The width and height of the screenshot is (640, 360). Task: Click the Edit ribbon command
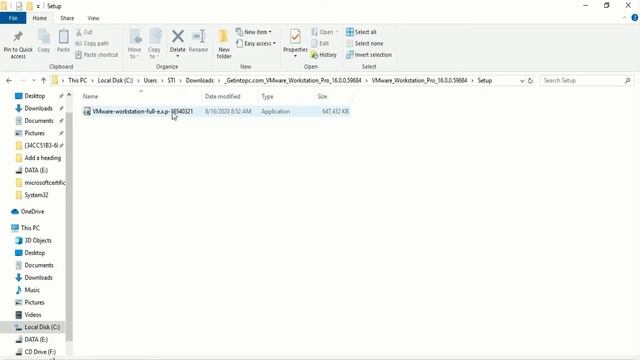click(320, 43)
